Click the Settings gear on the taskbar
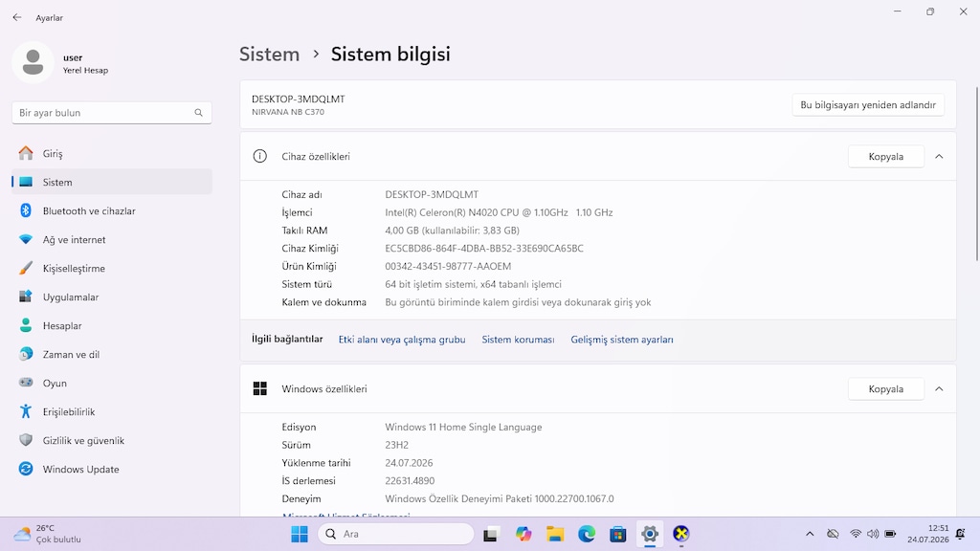Screen dimensions: 980x551 pos(650,534)
